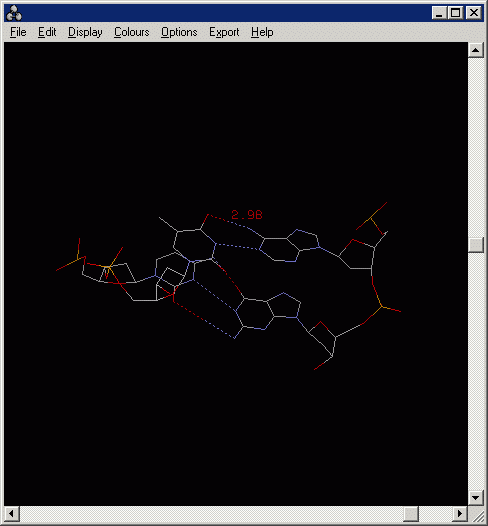Open the Display menu
This screenshot has width=488, height=526.
point(85,32)
